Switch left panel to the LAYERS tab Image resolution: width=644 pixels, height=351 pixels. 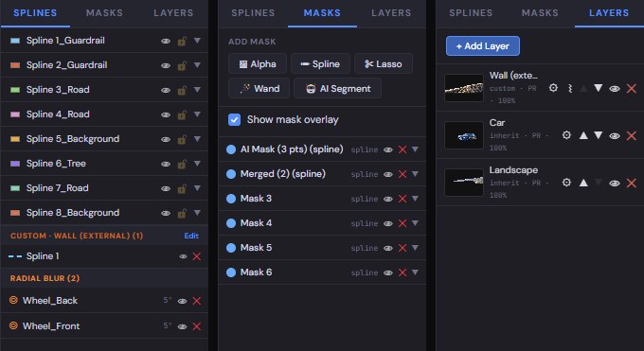pyautogui.click(x=173, y=12)
